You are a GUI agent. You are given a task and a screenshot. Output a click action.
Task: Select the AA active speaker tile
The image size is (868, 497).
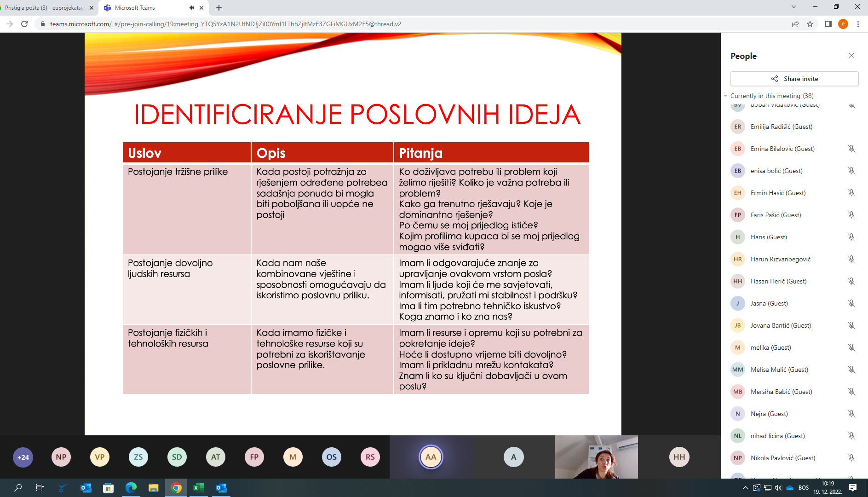tap(431, 457)
